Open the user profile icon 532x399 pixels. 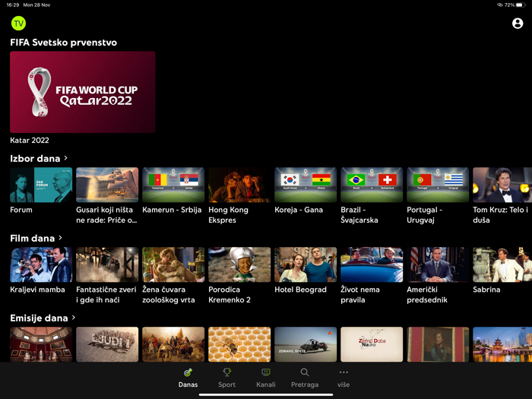518,24
